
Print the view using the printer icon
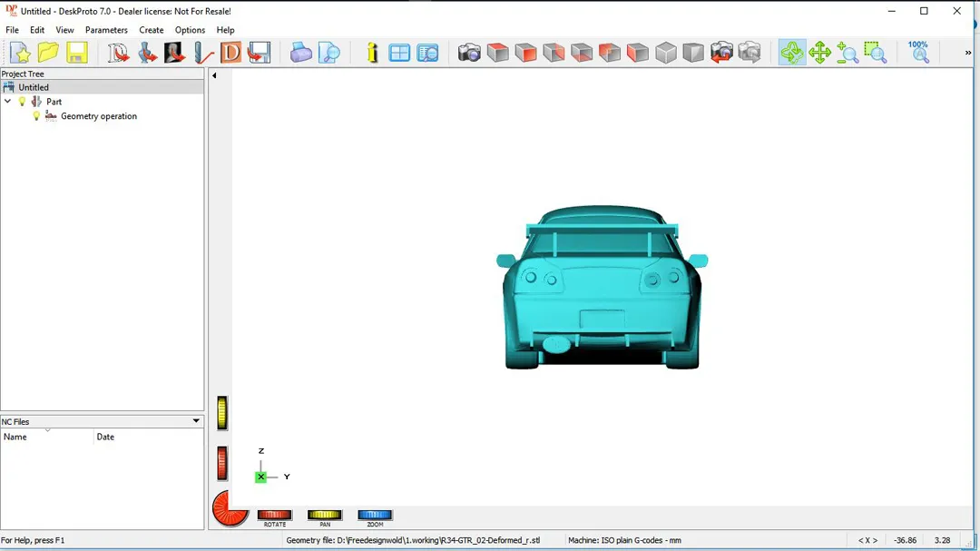(300, 53)
